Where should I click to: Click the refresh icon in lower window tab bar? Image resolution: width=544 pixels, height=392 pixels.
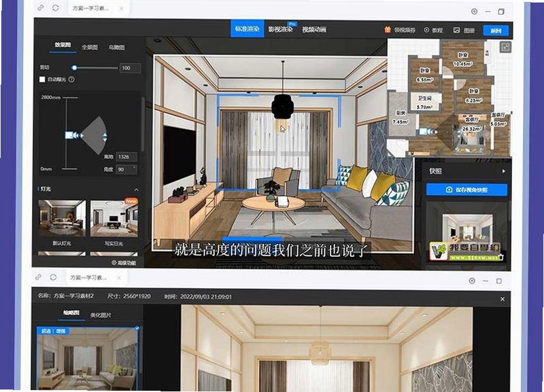54,277
